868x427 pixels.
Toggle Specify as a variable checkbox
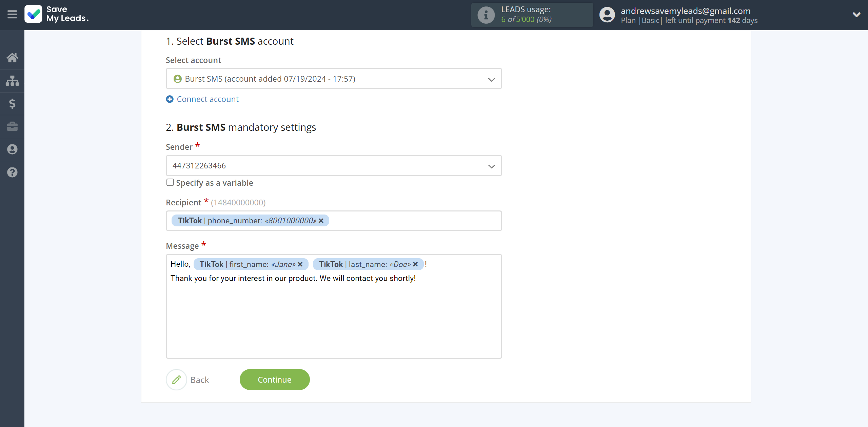(x=170, y=182)
